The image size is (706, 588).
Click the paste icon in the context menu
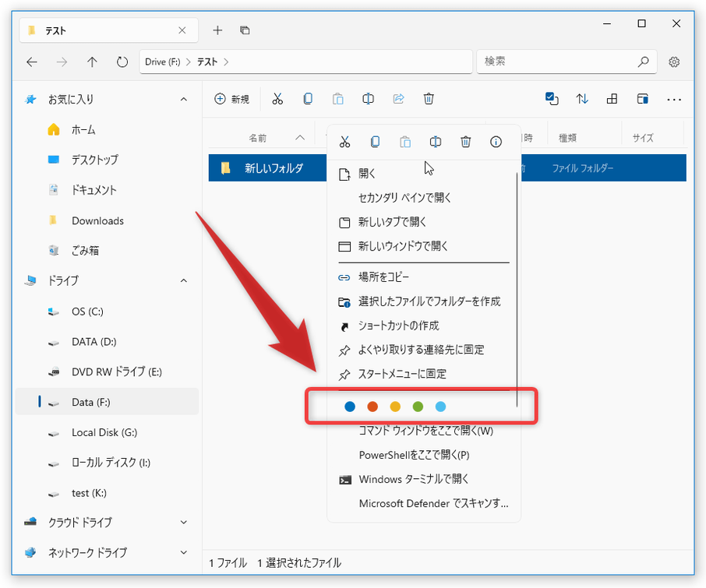405,143
